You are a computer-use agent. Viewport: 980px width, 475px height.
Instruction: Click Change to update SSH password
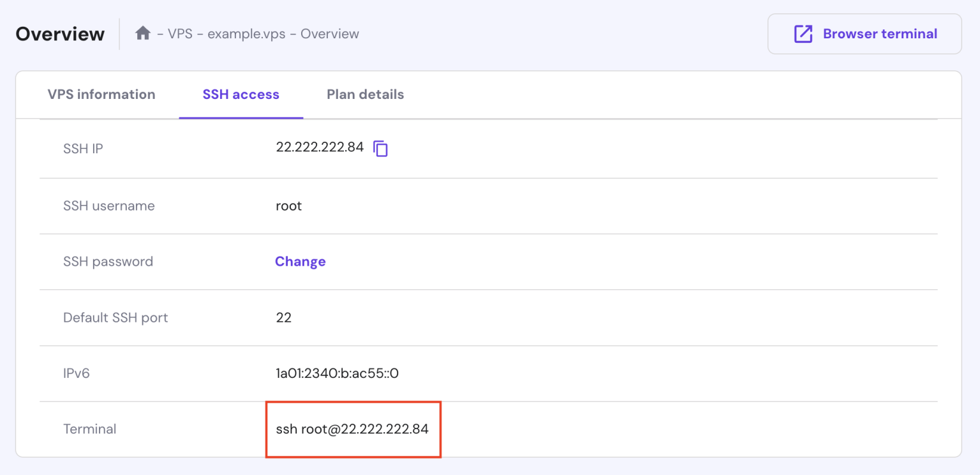click(x=300, y=262)
